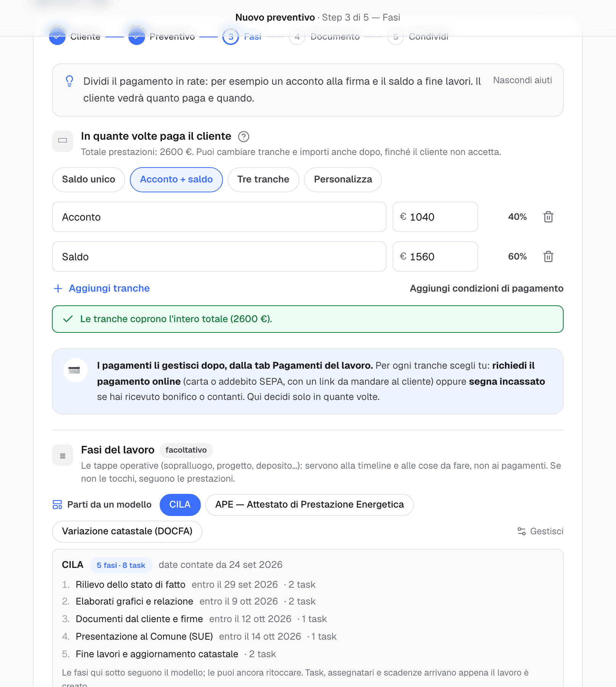Pick the APE Attestato di Prestazione Energetica model
The image size is (616, 687).
point(309,505)
